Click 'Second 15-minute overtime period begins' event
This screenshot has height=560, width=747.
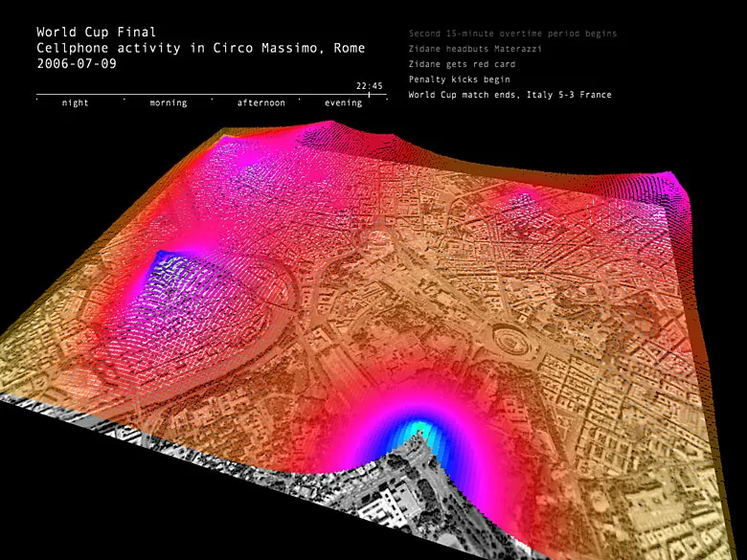point(512,34)
